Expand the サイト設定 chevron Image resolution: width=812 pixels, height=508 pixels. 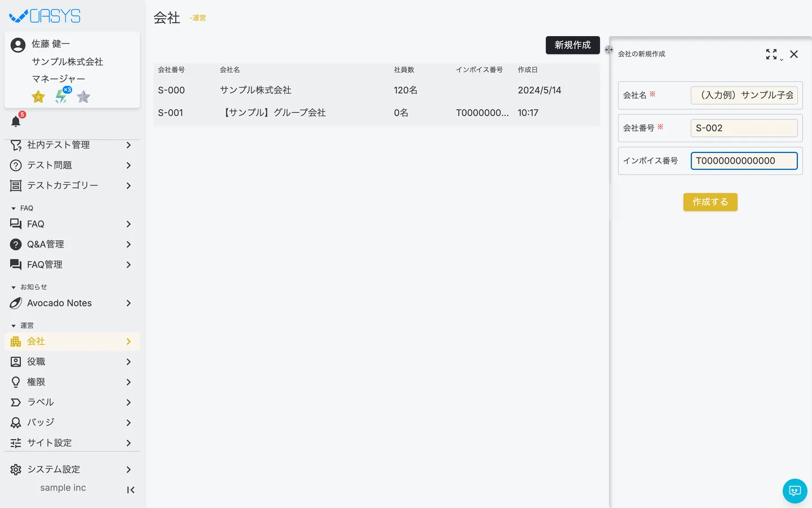coord(129,443)
